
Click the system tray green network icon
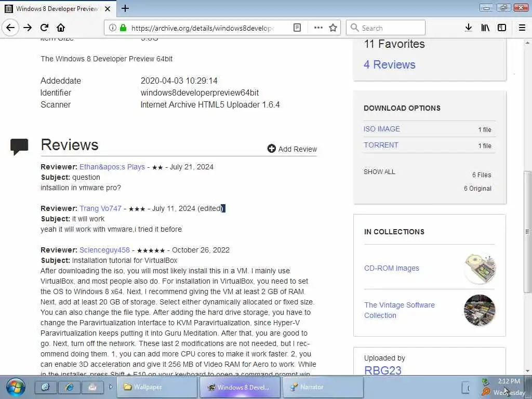pos(485,382)
